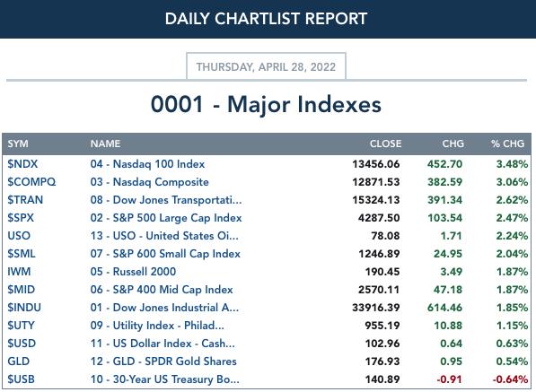This screenshot has height=392, width=536.
Task: Open the $SPX symbol link
Action: click(x=21, y=218)
